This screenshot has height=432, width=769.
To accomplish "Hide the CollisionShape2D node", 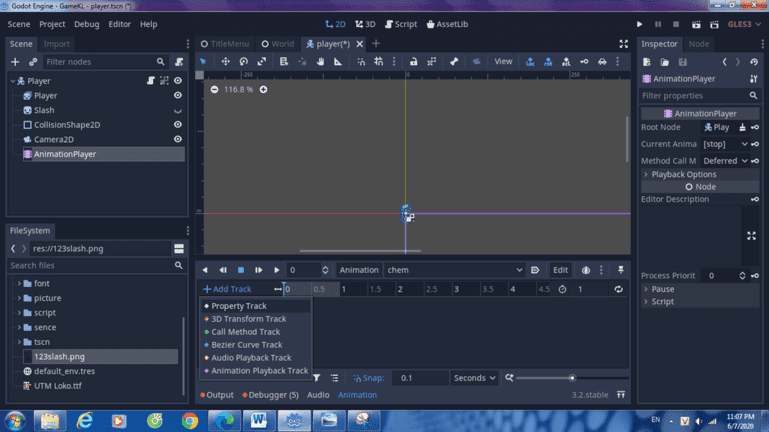I will [178, 125].
